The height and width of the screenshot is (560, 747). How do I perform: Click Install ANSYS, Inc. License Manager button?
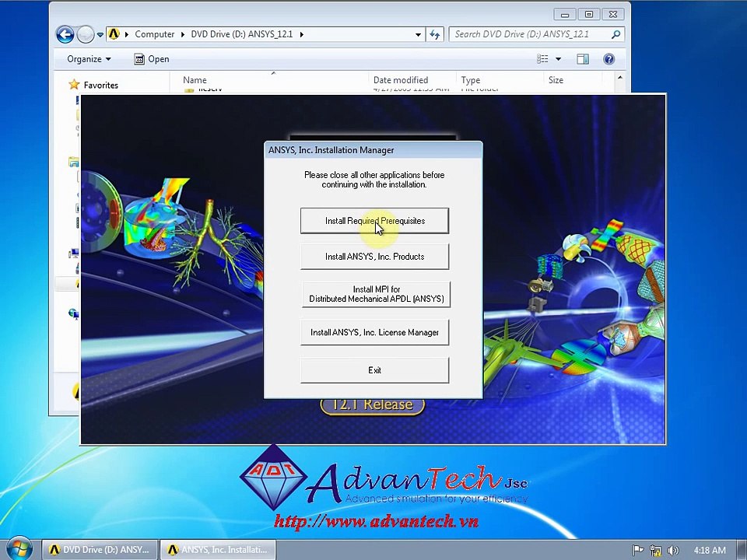374,332
